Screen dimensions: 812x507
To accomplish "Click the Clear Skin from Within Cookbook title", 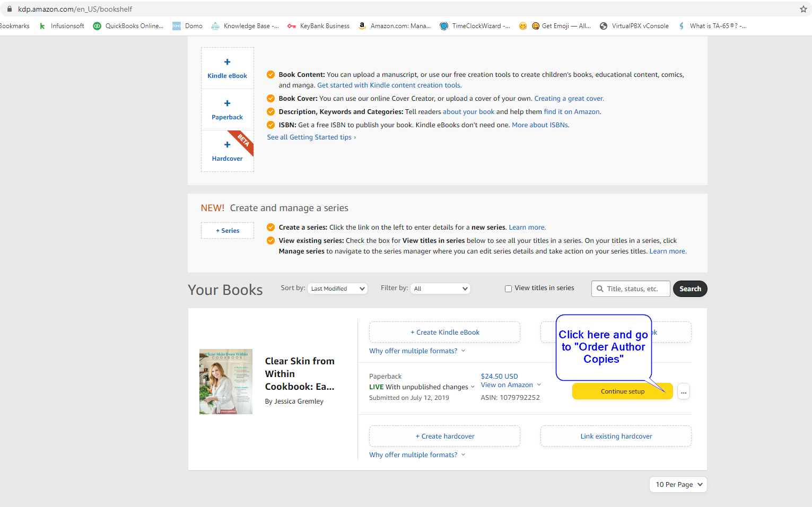I will click(x=300, y=374).
